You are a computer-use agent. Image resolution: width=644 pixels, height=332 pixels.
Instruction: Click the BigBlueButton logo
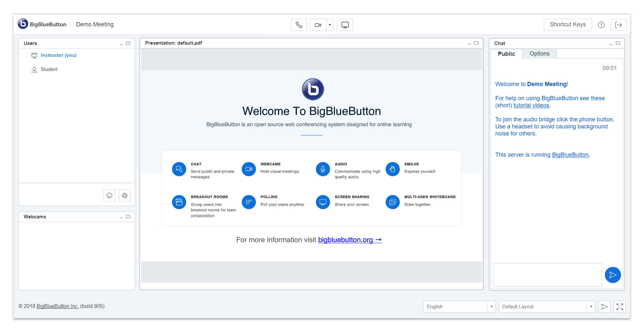coord(22,24)
